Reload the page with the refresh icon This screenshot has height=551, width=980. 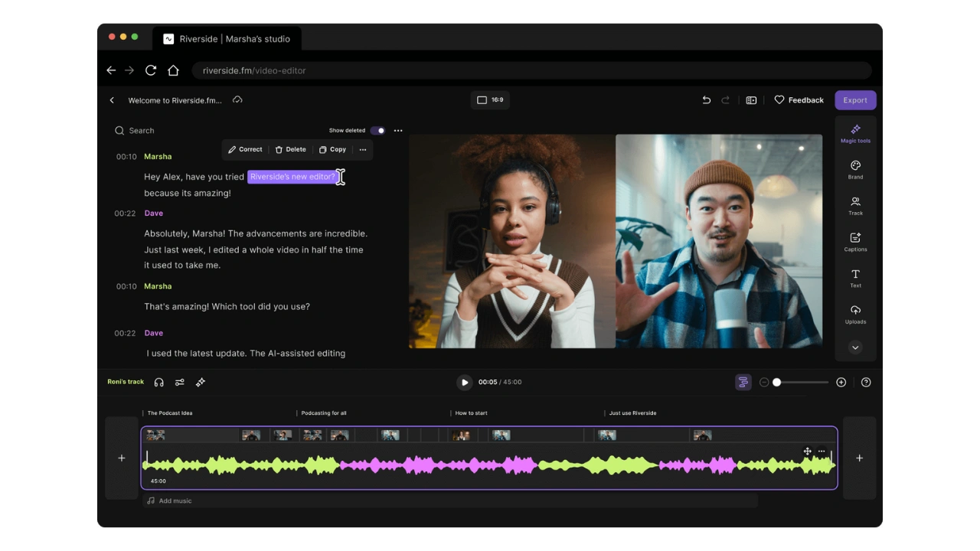tap(151, 70)
